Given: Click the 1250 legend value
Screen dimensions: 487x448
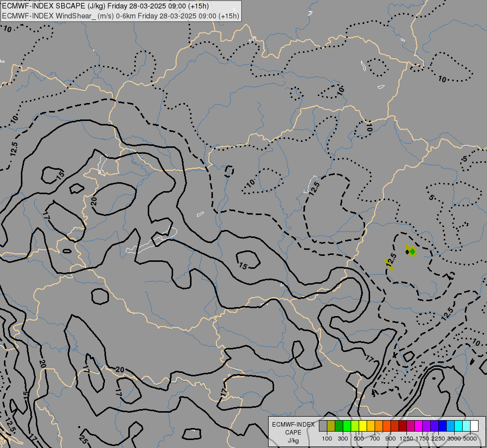Looking at the screenshot, I should click(406, 439).
